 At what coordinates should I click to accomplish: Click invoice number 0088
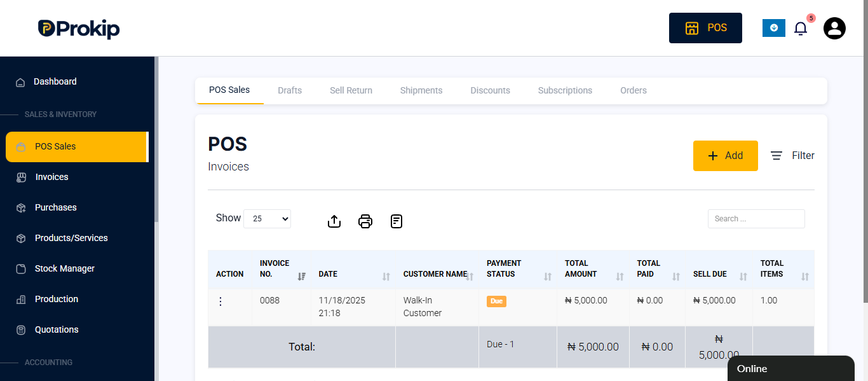269,300
